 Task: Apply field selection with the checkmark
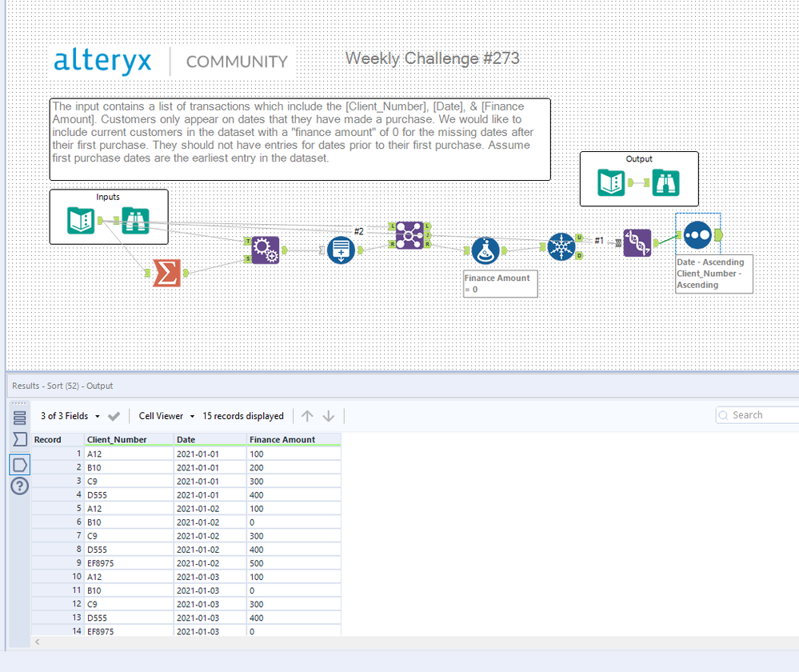(x=114, y=416)
